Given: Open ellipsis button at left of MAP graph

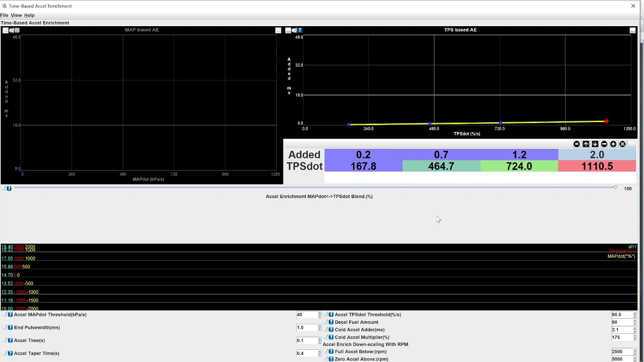Looking at the screenshot, I should click(6, 30).
